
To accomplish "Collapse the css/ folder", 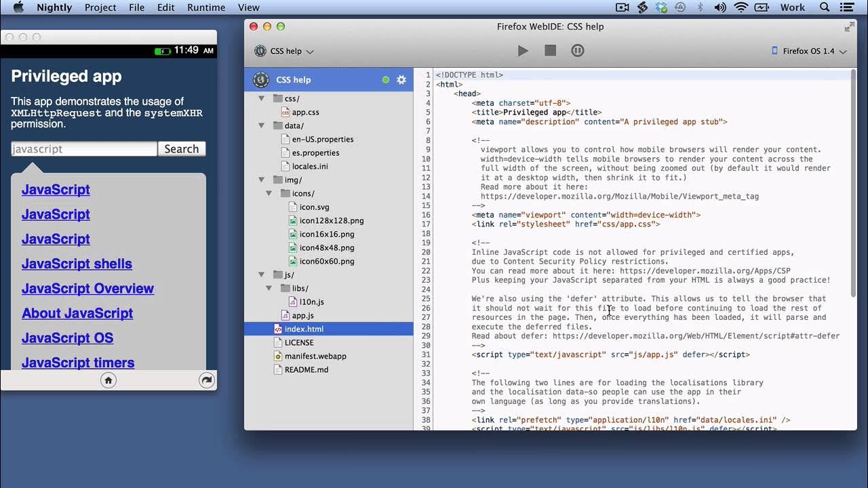I will point(262,99).
